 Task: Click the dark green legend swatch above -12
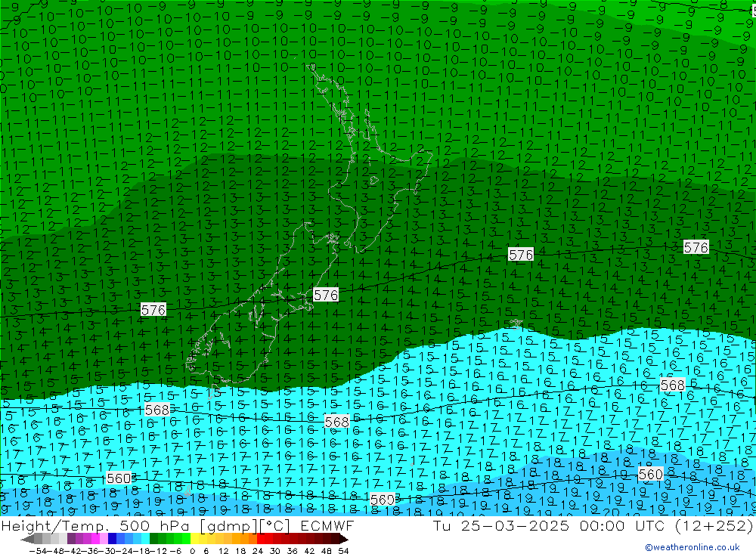tap(153, 539)
